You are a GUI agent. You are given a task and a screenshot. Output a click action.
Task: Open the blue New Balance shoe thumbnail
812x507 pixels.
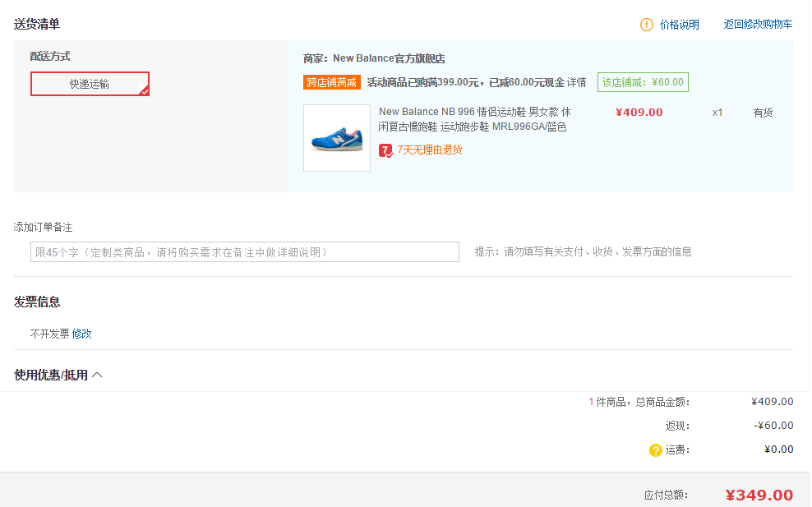337,138
